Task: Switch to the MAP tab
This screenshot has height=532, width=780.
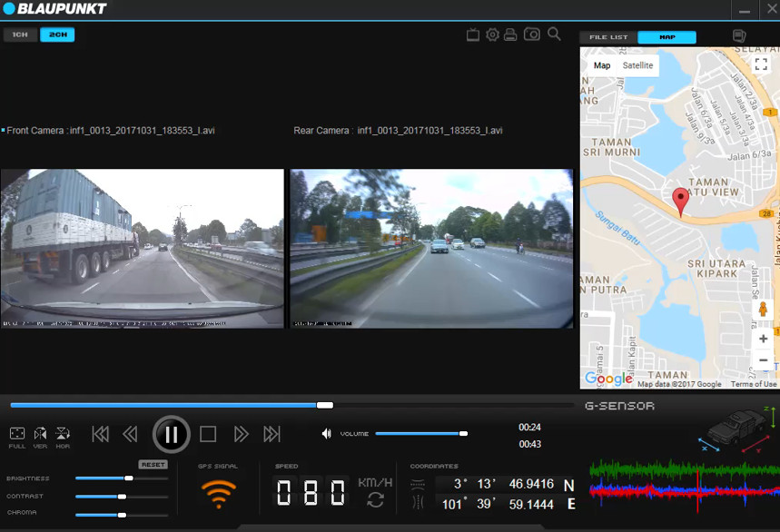Action: tap(666, 37)
